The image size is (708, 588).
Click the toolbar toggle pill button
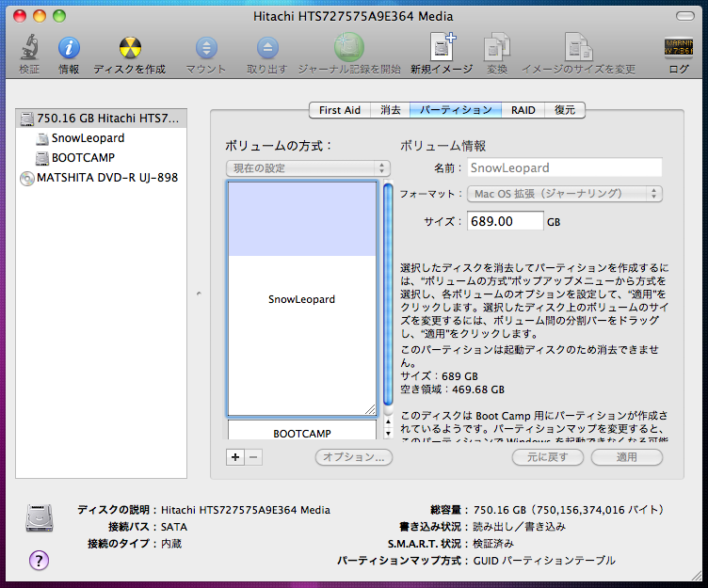coord(685,16)
